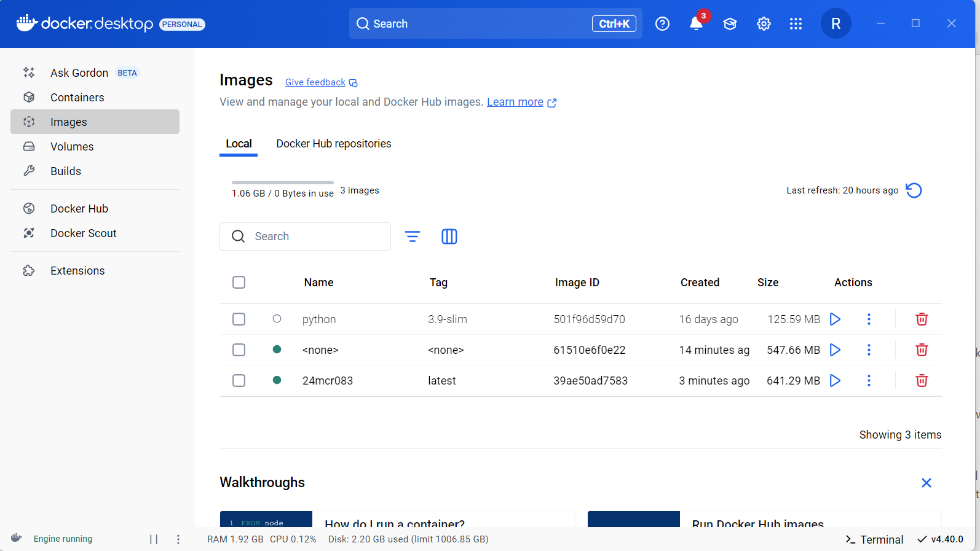The width and height of the screenshot is (980, 551).
Task: Open Builds in sidebar
Action: [x=95, y=171]
